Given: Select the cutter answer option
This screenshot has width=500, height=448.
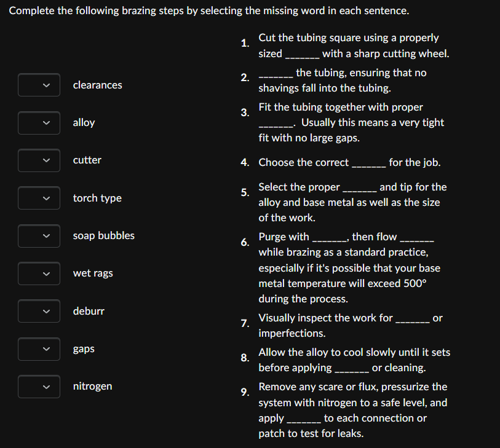Looking at the screenshot, I should tap(87, 160).
